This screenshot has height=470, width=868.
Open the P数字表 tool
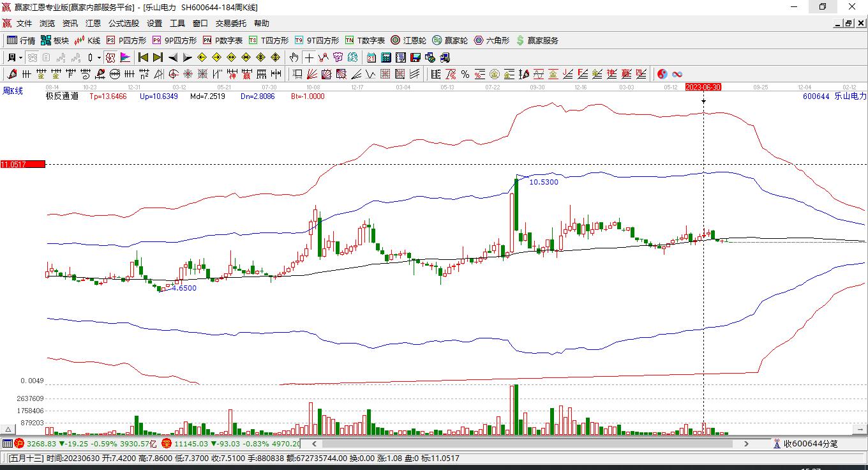(x=222, y=40)
